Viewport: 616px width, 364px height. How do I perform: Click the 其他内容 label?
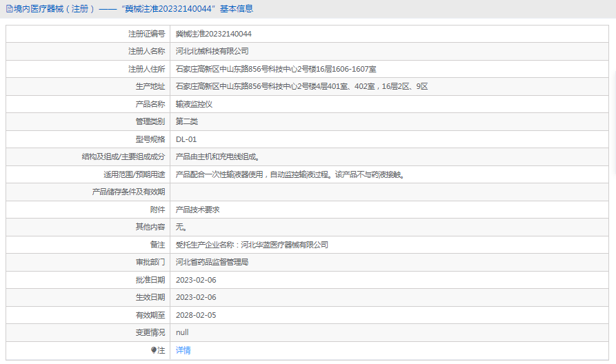tap(150, 227)
